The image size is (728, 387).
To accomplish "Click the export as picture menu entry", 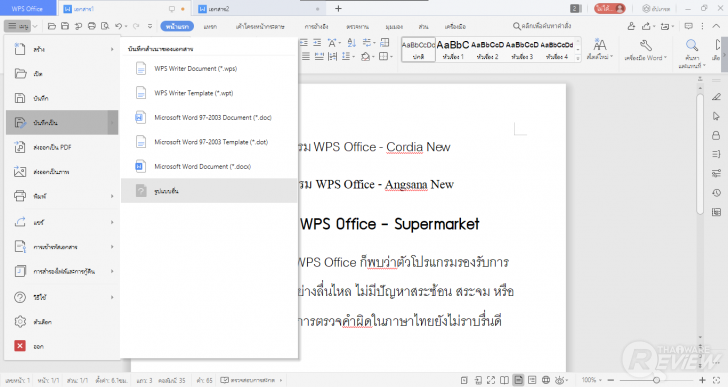I will 62,172.
